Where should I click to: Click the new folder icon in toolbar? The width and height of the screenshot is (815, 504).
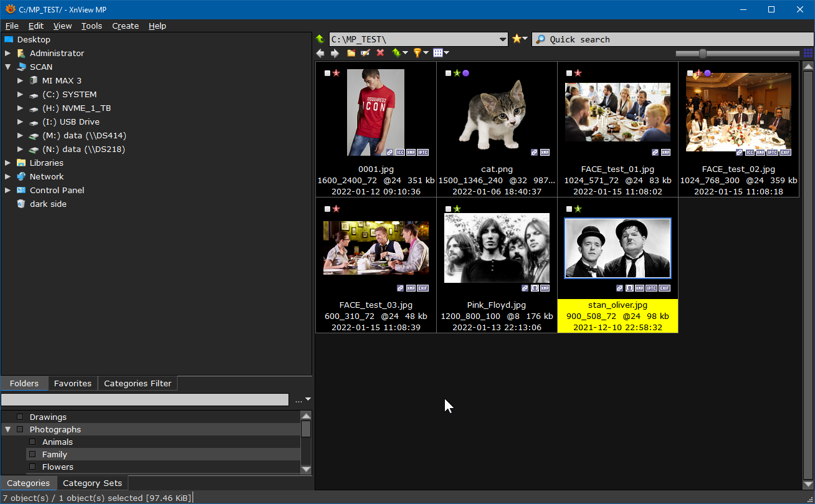click(x=351, y=53)
